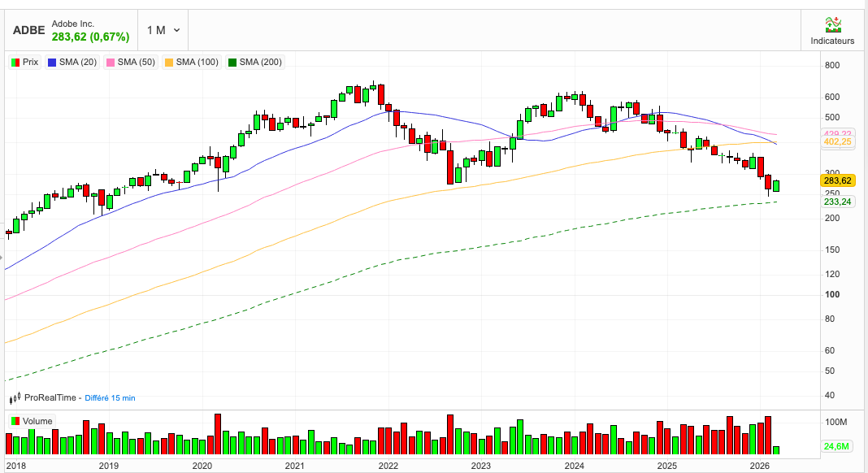Toggle the SMA (50) indicator legend
The height and width of the screenshot is (473, 868).
click(x=132, y=62)
